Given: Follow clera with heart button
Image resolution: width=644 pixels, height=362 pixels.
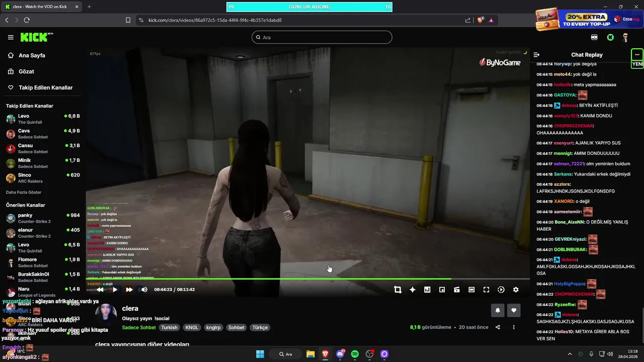Looking at the screenshot, I should click(514, 310).
